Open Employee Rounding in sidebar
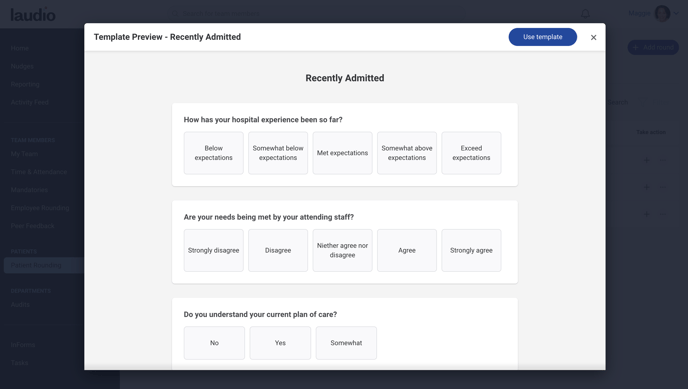 tap(39, 208)
